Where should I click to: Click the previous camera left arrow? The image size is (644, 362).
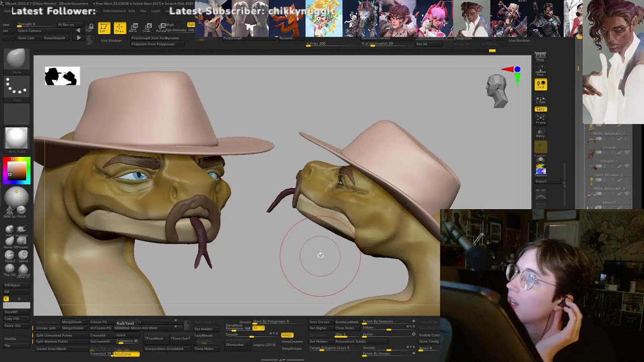coord(77,31)
